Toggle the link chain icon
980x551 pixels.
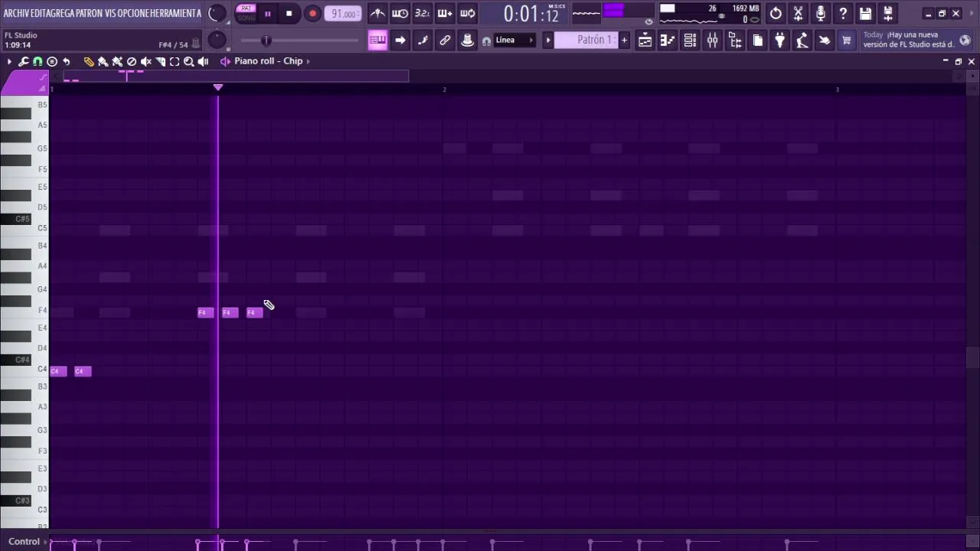click(x=445, y=41)
